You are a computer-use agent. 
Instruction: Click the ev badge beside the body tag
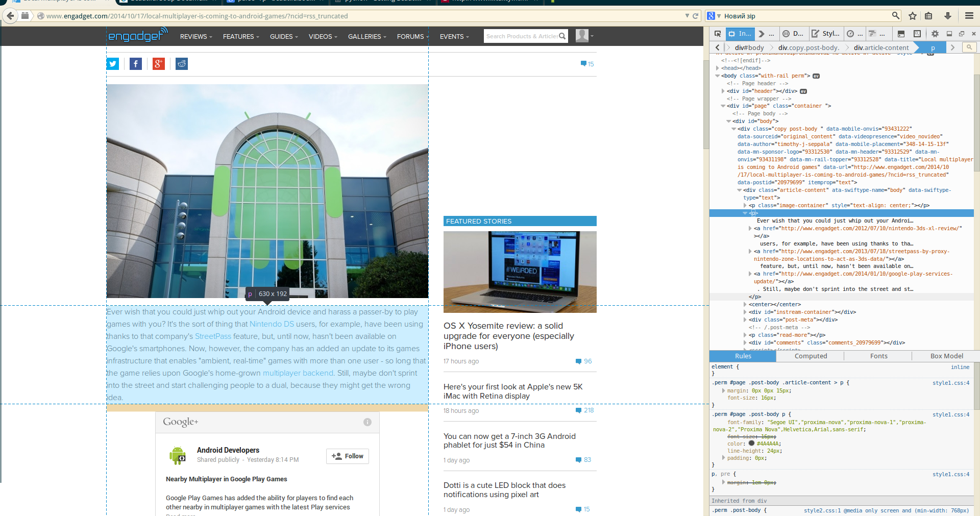(x=816, y=76)
